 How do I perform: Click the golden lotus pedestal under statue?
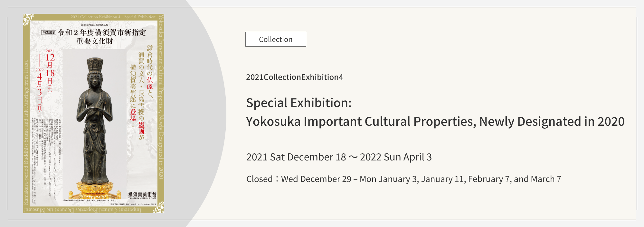click(96, 190)
